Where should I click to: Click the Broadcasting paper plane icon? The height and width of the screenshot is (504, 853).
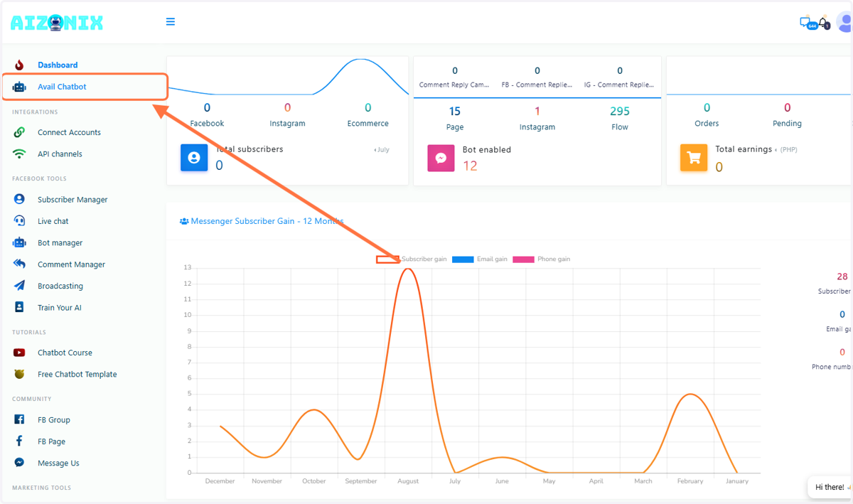(x=19, y=286)
